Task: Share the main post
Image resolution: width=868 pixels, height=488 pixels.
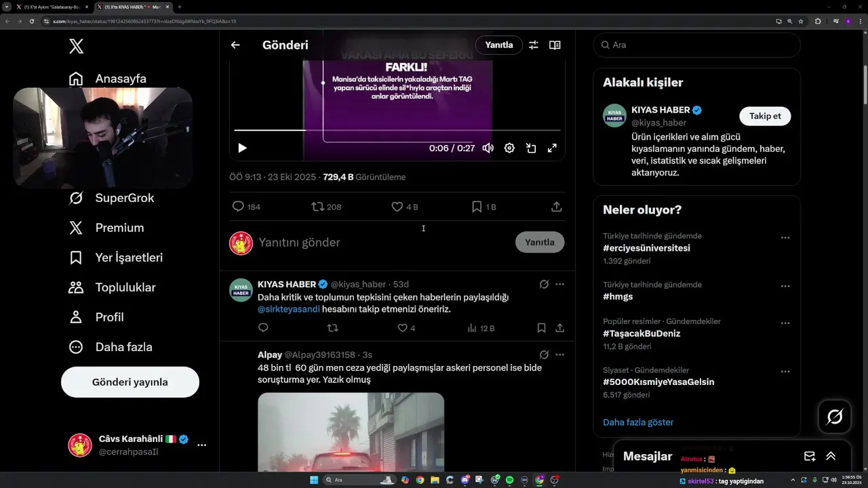Action: (x=557, y=207)
